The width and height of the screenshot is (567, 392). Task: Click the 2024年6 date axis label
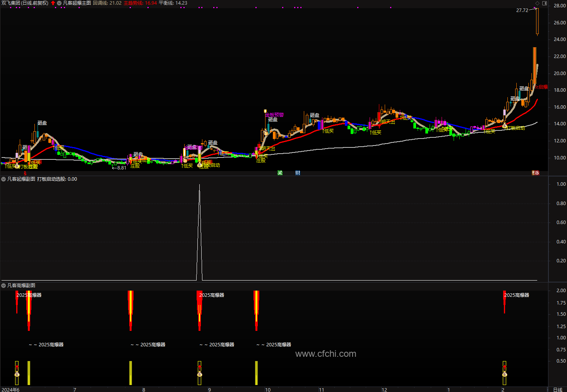10,390
